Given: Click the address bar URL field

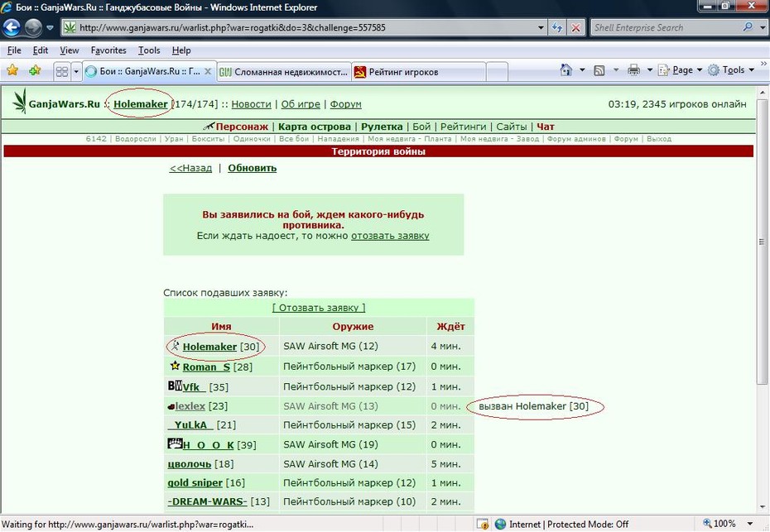Looking at the screenshot, I should point(305,28).
